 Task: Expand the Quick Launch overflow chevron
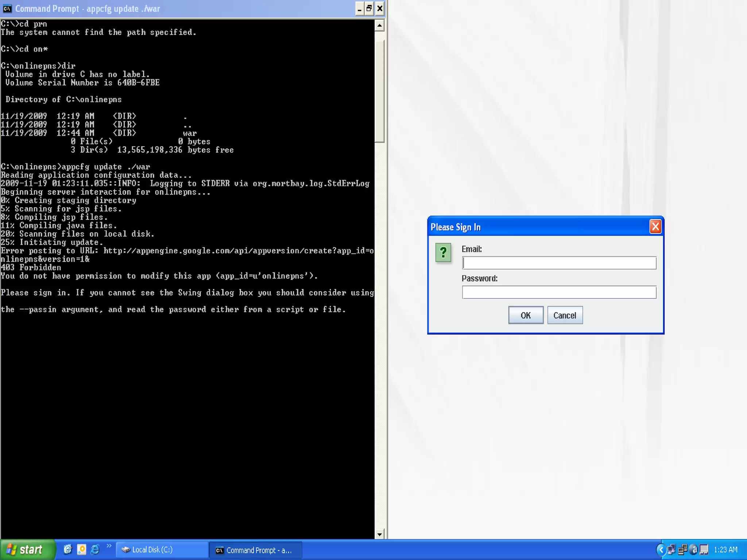coord(109,546)
